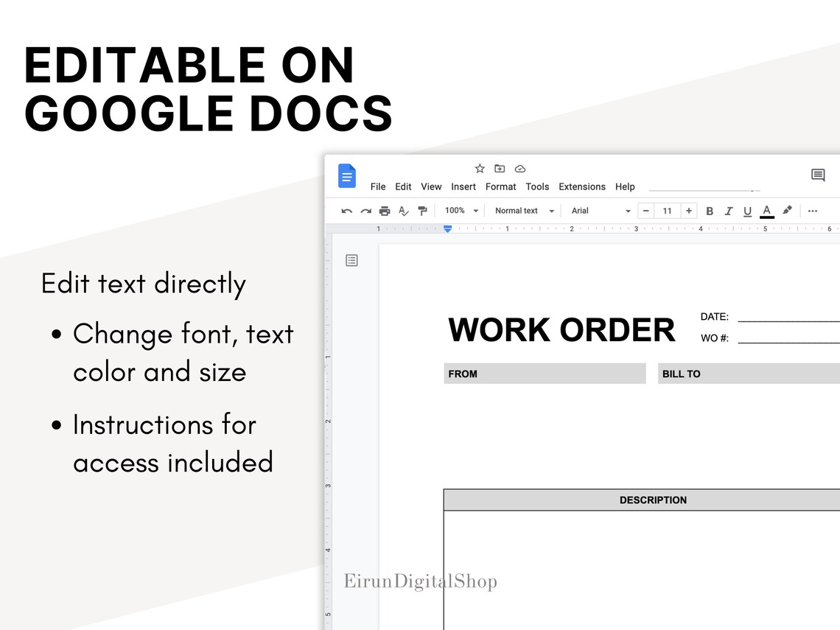
Task: Click the Print icon
Action: click(x=384, y=210)
